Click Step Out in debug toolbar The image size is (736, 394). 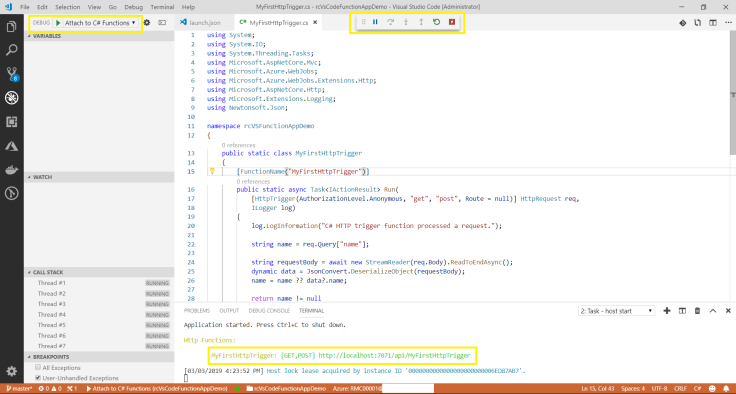pos(421,22)
